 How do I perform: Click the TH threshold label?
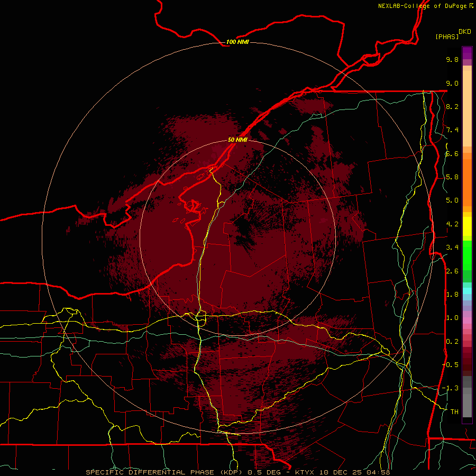(454, 412)
